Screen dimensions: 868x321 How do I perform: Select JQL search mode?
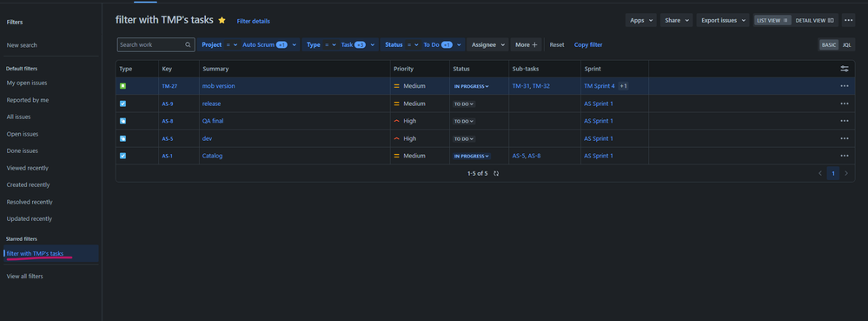pyautogui.click(x=847, y=45)
